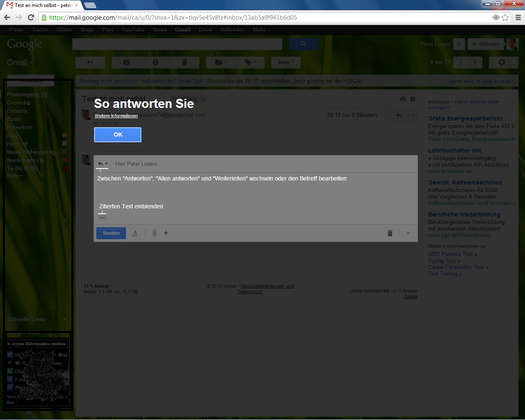
Task: Open the notifications counter showing 0
Action: pyautogui.click(x=459, y=44)
